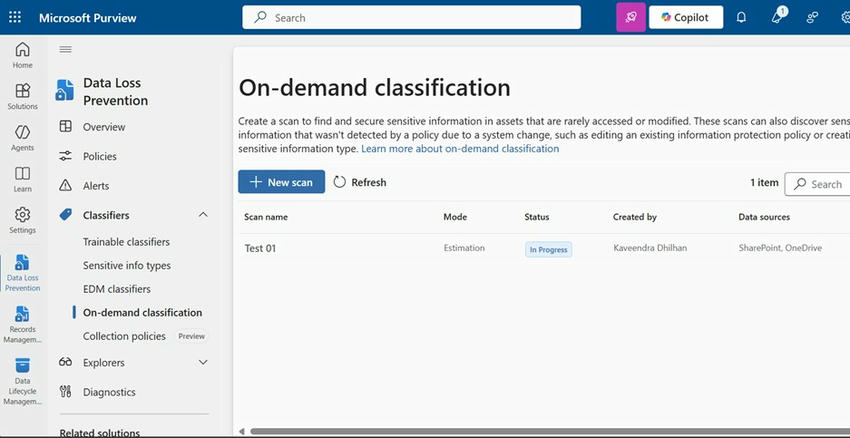
Task: Click the Policies sliders icon
Action: pos(65,156)
